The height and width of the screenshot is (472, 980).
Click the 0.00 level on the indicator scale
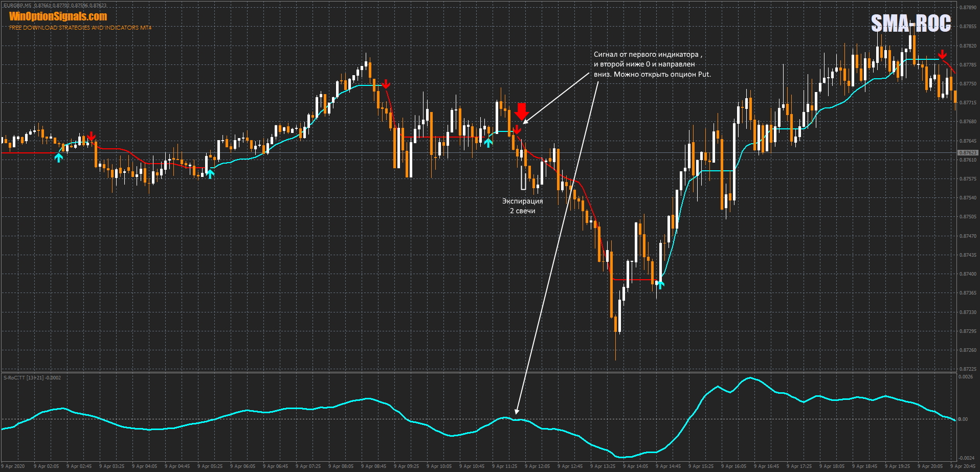963,419
